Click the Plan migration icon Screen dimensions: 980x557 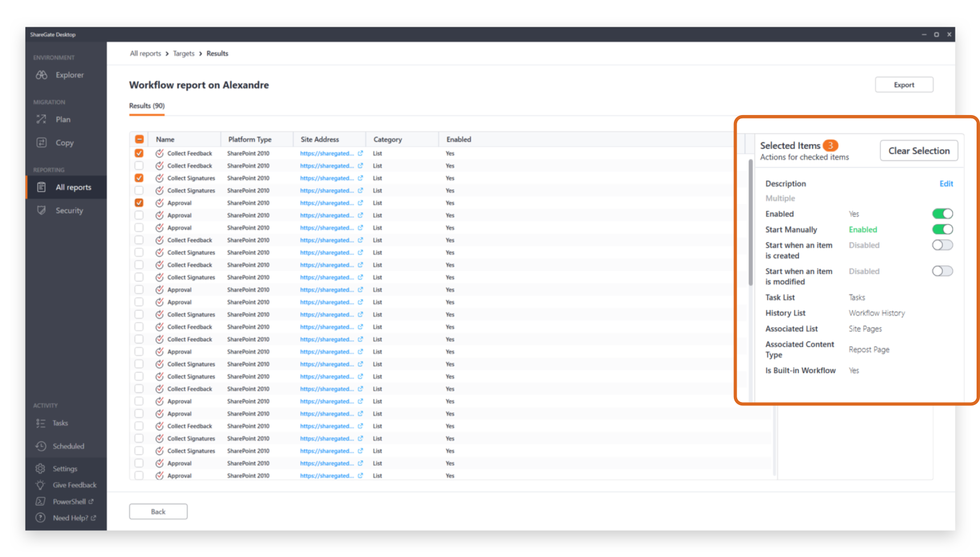pyautogui.click(x=42, y=120)
